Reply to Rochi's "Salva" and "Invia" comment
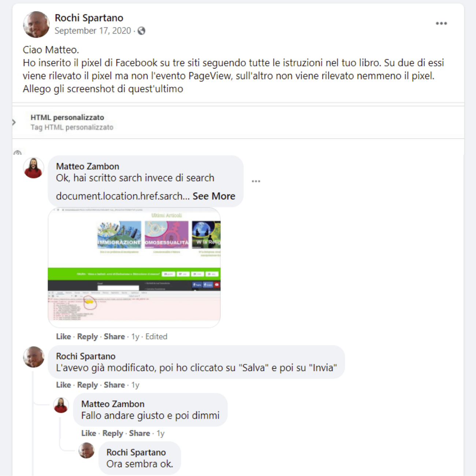The height and width of the screenshot is (476, 476). pos(88,385)
